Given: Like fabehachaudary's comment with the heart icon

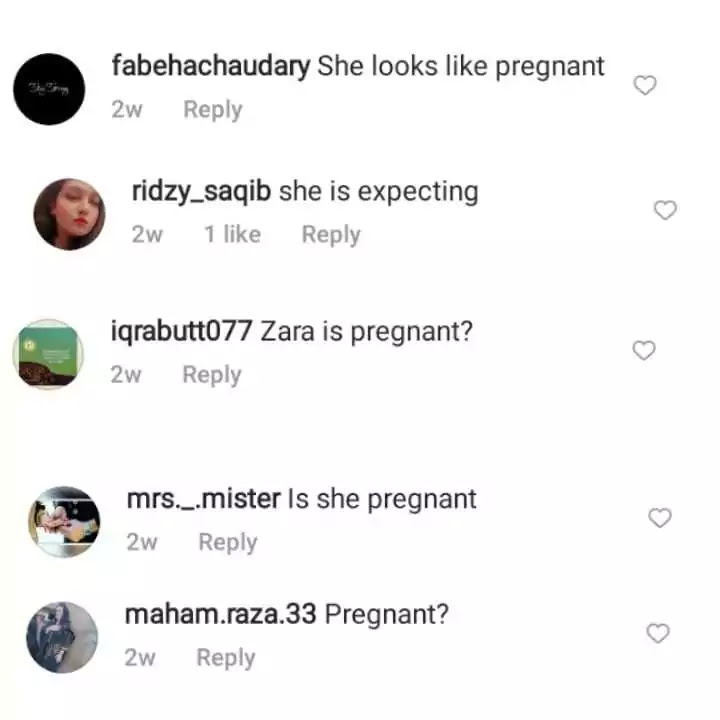Looking at the screenshot, I should click(x=645, y=85).
